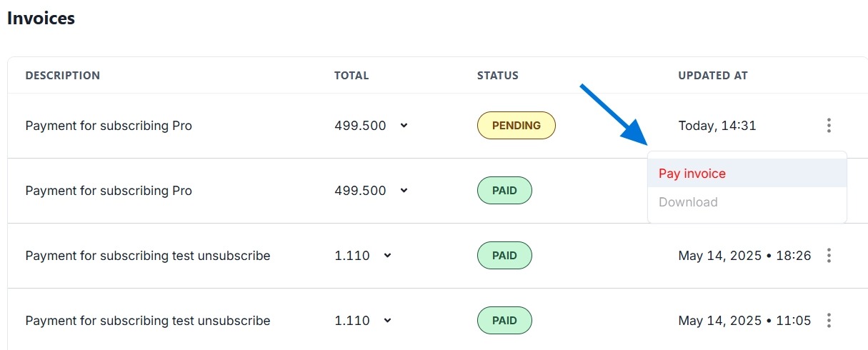The height and width of the screenshot is (350, 868).
Task: Click the 'test unsubscribe' description in the 18:26 row
Action: (147, 256)
